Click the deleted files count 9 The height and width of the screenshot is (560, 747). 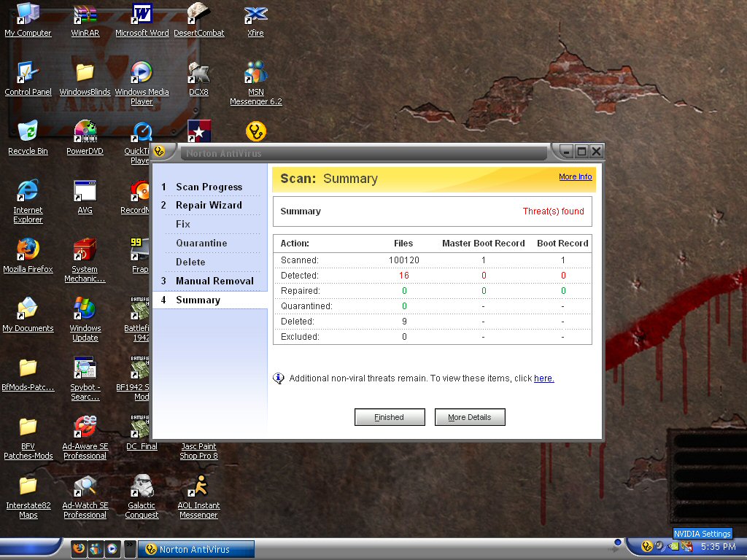pos(404,322)
